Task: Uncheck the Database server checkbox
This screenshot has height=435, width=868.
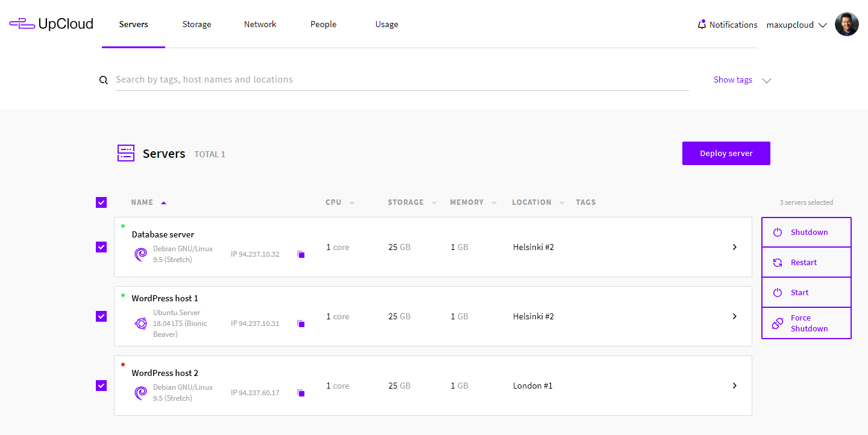Action: pos(101,247)
